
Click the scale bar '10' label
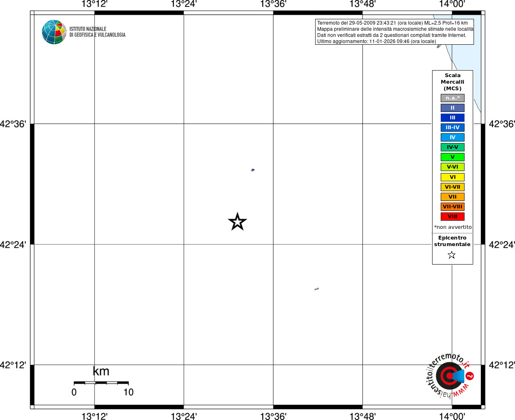[x=128, y=392]
